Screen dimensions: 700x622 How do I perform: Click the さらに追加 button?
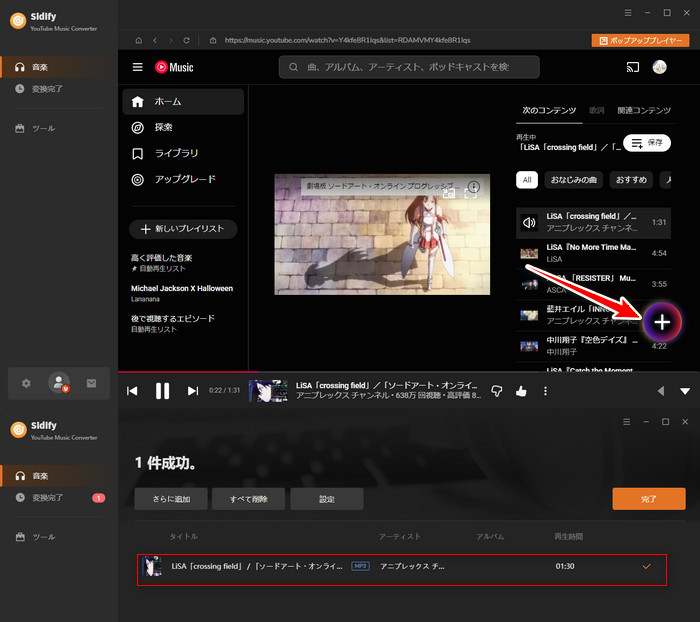click(x=171, y=499)
